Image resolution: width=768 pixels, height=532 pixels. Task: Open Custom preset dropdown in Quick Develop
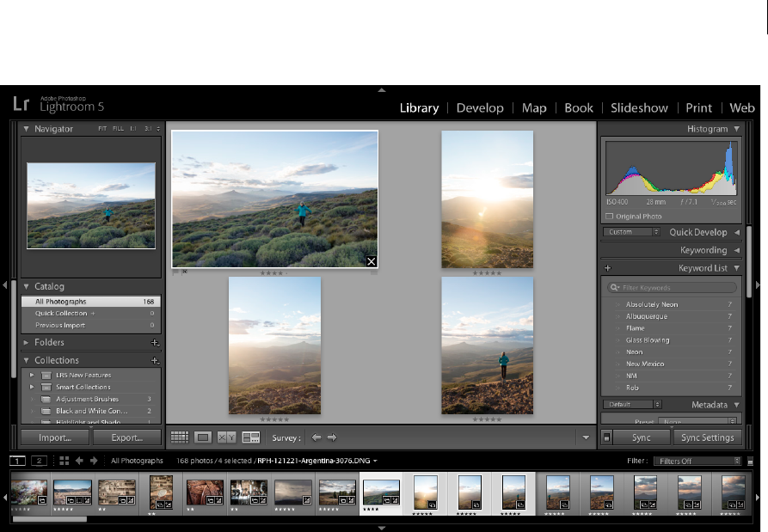click(x=632, y=232)
